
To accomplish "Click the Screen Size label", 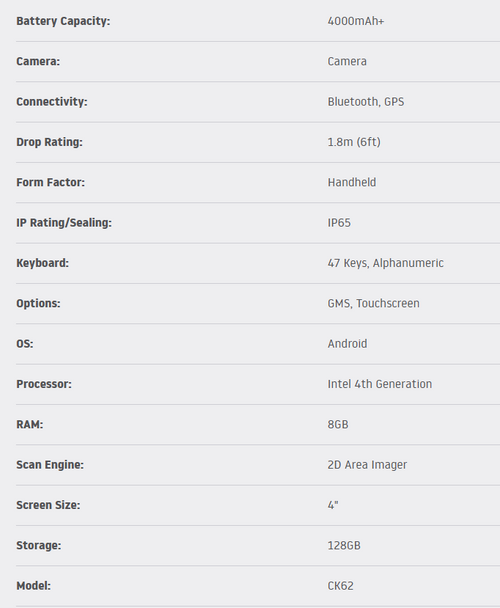I will pos(48,505).
